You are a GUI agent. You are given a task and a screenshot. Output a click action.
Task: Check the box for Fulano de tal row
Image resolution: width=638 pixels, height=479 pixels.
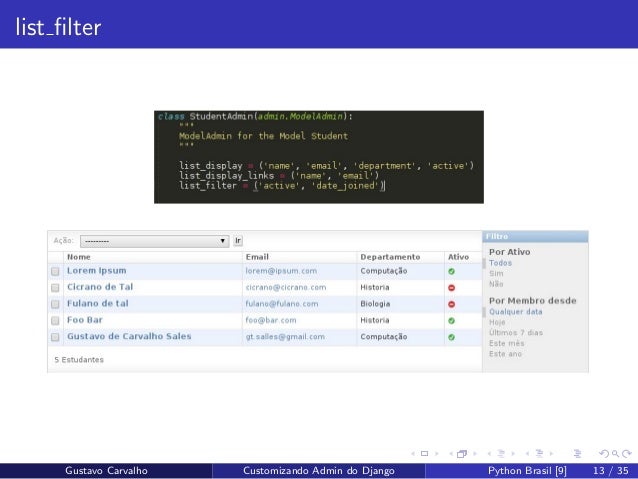55,304
